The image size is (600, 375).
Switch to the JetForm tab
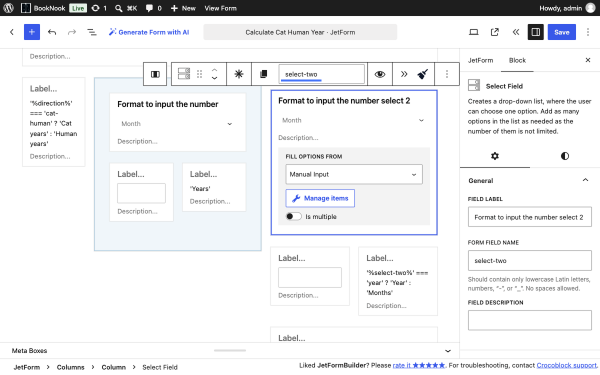tap(480, 60)
